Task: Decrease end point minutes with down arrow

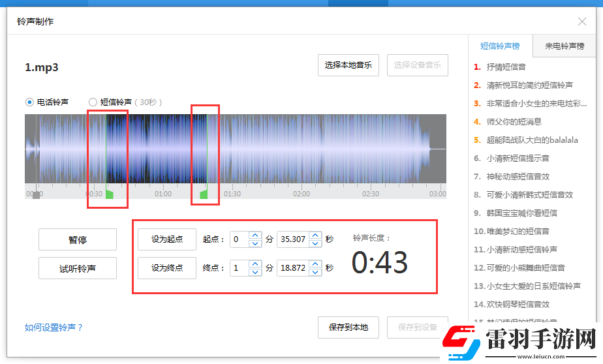Action: (x=255, y=272)
